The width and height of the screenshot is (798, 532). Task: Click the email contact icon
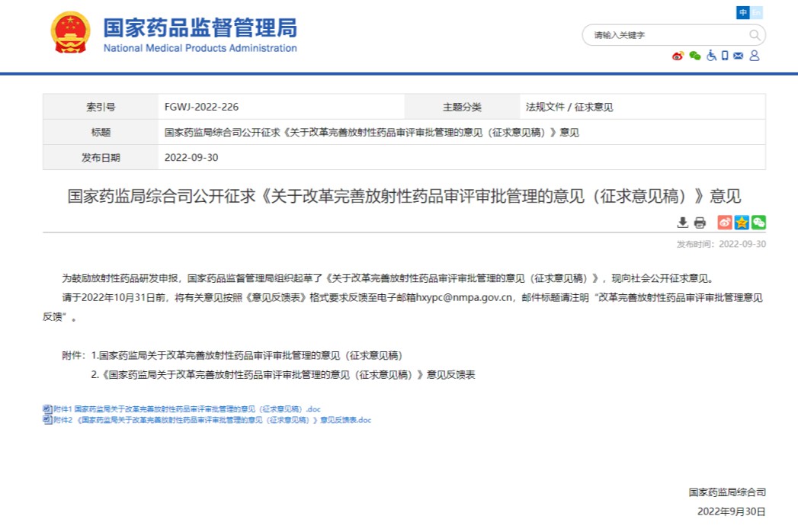point(738,56)
